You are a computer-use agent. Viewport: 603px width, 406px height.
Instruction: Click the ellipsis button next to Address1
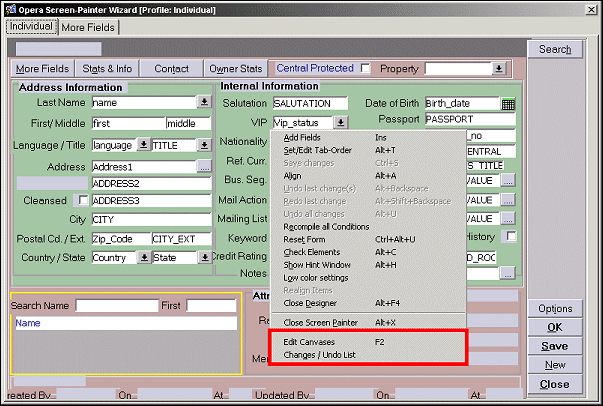(204, 166)
